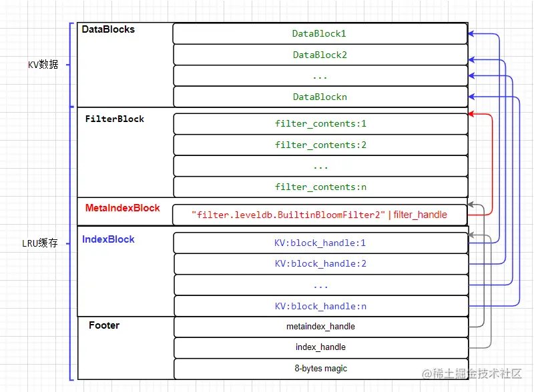Click the KV:block_handle:2 entry
Screen dimensions: 534x392
coord(320,263)
